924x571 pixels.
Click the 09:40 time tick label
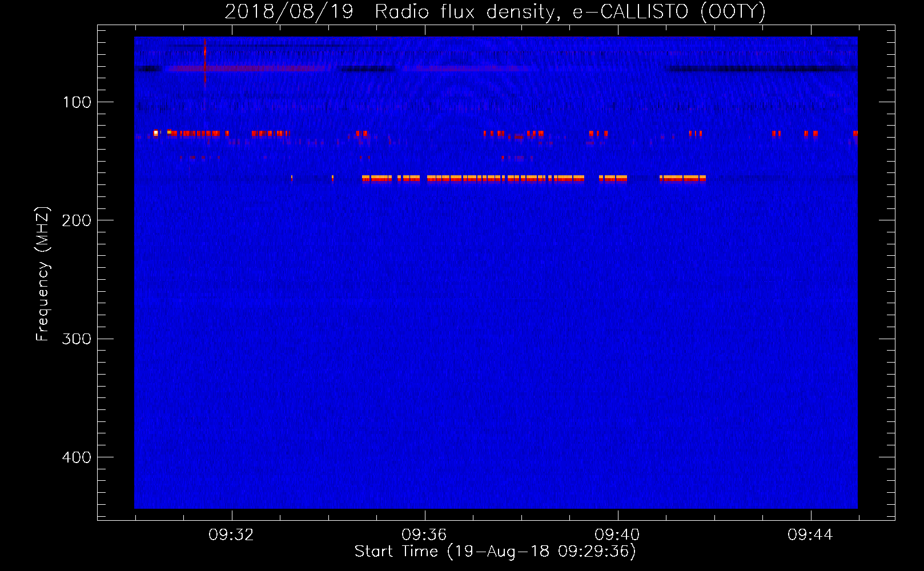pyautogui.click(x=617, y=535)
